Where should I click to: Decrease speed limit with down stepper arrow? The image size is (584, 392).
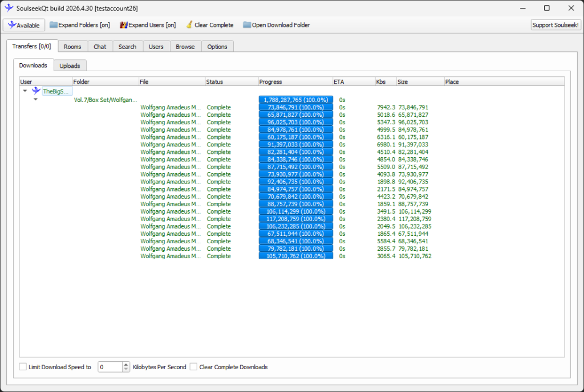coord(126,369)
